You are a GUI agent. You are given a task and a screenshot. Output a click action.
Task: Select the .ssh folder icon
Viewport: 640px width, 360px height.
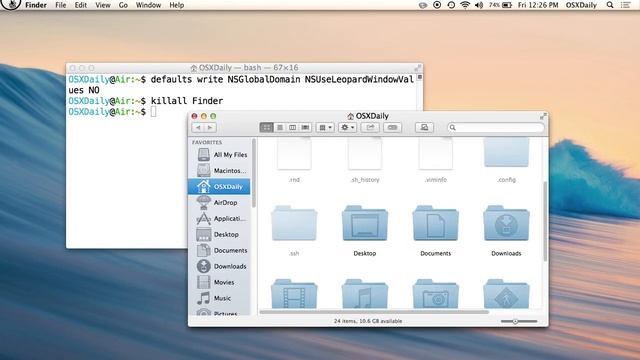point(294,223)
